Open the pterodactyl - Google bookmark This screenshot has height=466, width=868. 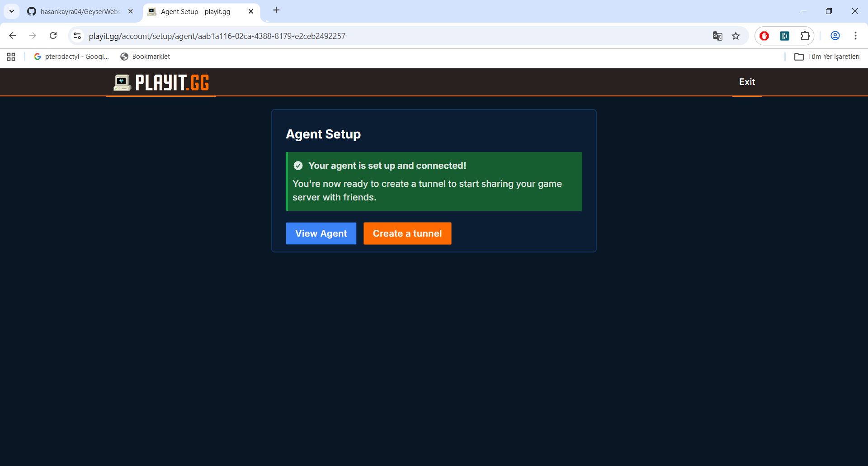coord(71,57)
